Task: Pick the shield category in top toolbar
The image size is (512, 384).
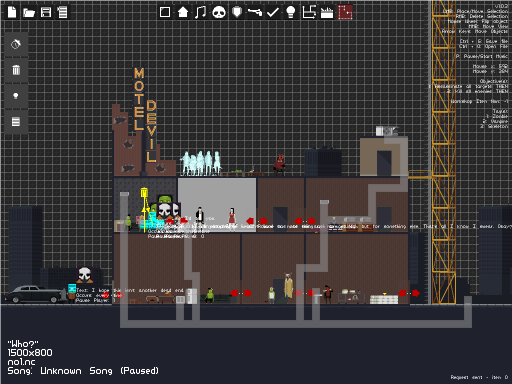Action: click(237, 12)
